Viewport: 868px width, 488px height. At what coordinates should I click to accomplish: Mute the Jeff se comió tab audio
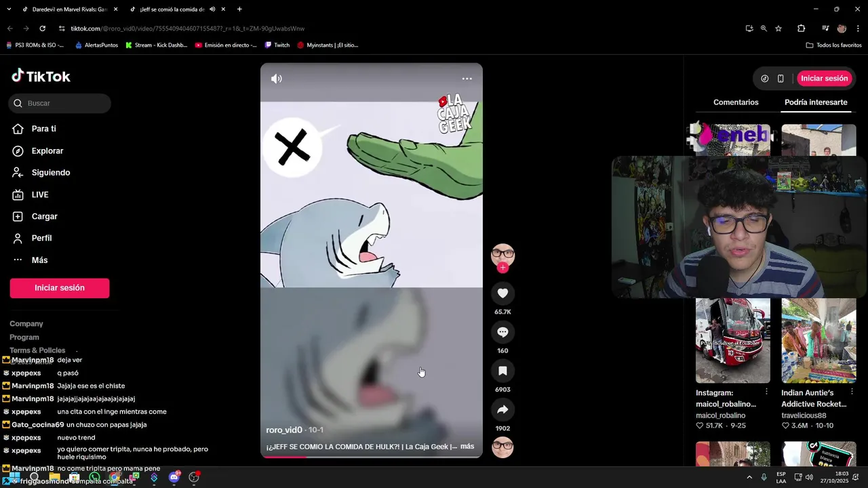[212, 9]
